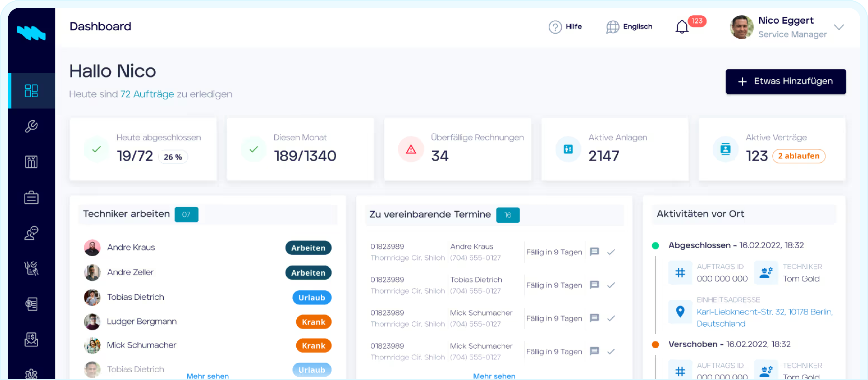This screenshot has height=380, width=868.
Task: Click the 26 % completion badge
Action: 173,157
